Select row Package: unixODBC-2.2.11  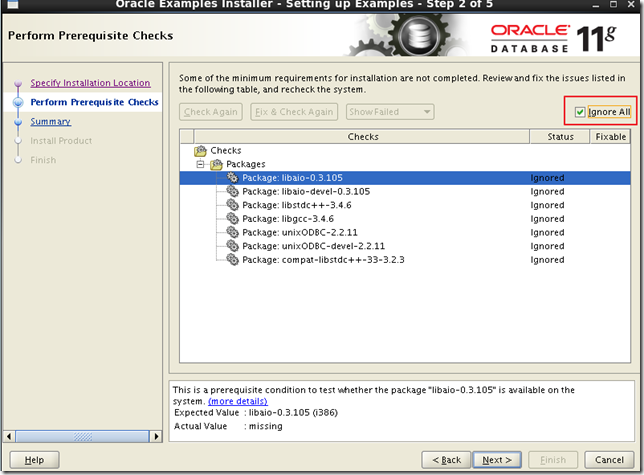(405, 232)
